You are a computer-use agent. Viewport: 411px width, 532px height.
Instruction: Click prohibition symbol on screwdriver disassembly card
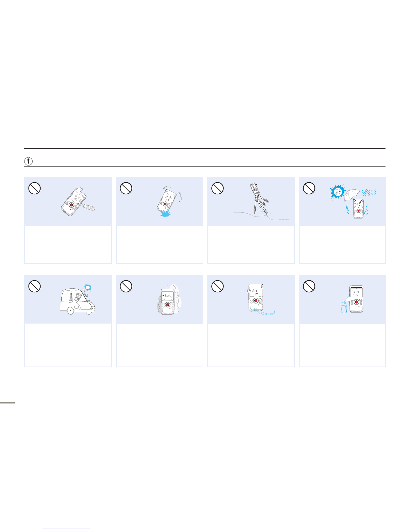[x=34, y=188]
